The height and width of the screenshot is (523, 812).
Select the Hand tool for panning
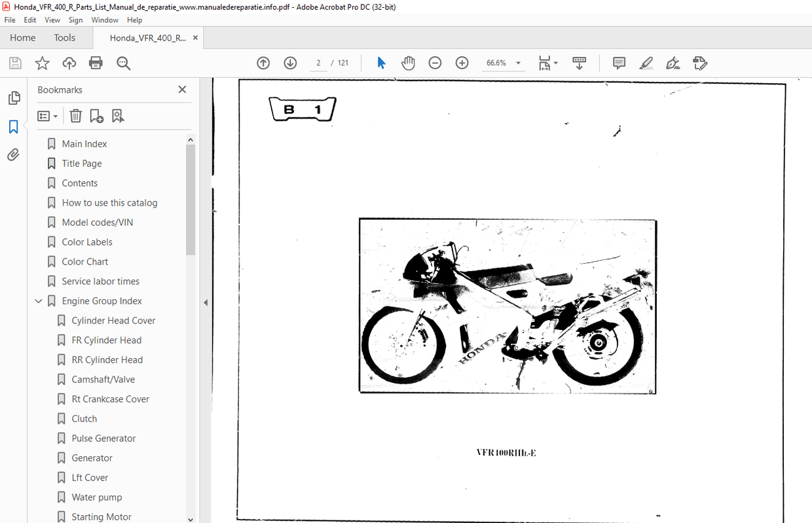click(408, 63)
